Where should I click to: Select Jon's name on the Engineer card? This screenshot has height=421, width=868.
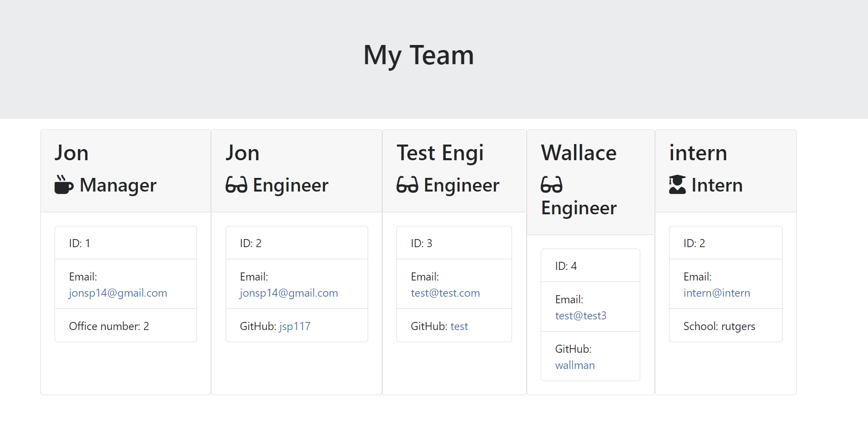point(242,153)
